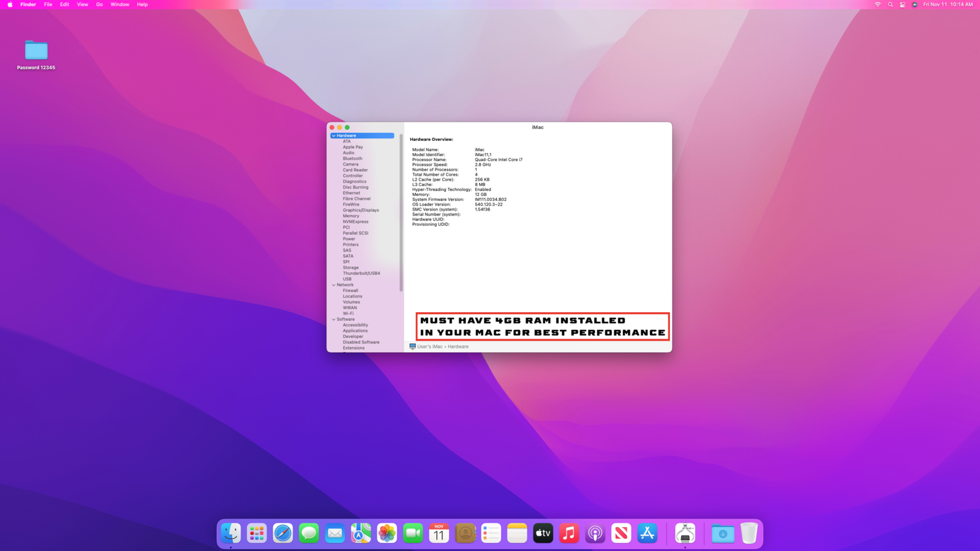Image resolution: width=980 pixels, height=551 pixels.
Task: Select Graphics/Displays in sidebar
Action: (361, 210)
